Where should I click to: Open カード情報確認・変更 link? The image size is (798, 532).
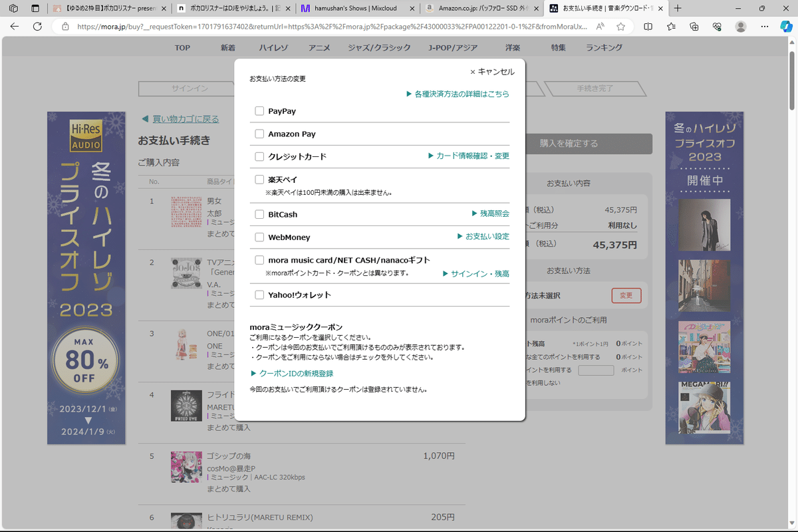[468, 156]
